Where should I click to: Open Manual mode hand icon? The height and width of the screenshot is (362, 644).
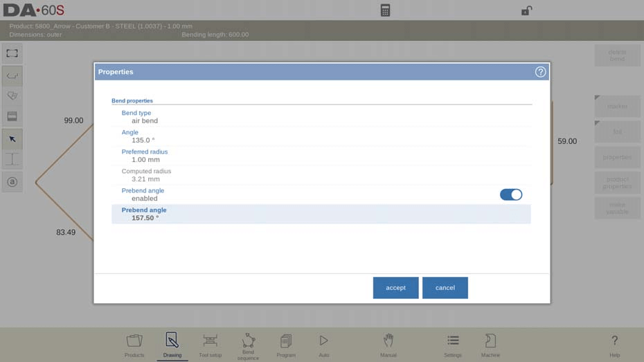click(x=388, y=344)
